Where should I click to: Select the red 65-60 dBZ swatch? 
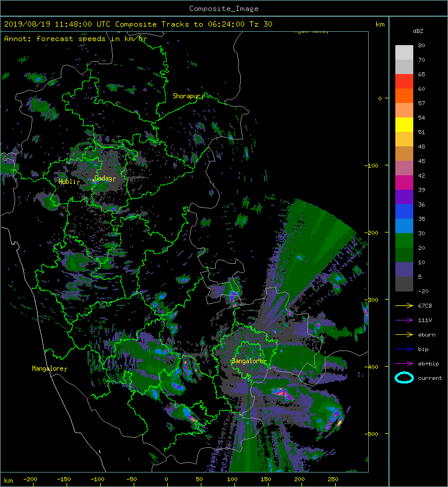pyautogui.click(x=404, y=82)
